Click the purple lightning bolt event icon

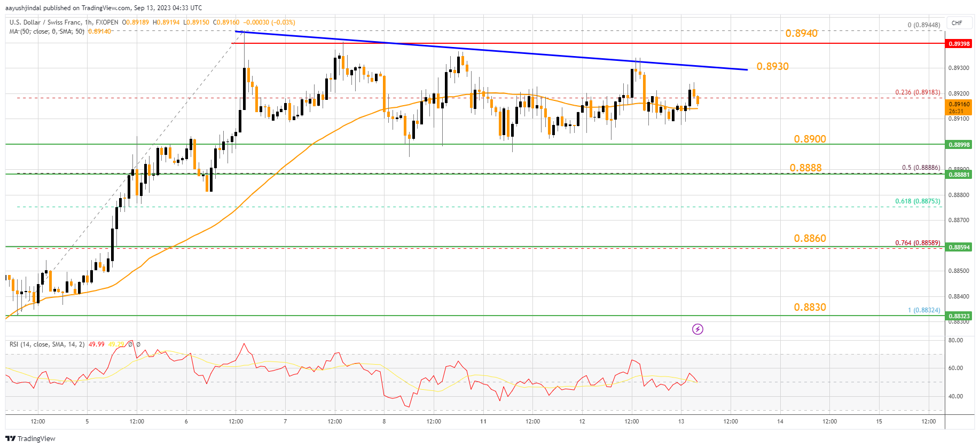point(697,329)
